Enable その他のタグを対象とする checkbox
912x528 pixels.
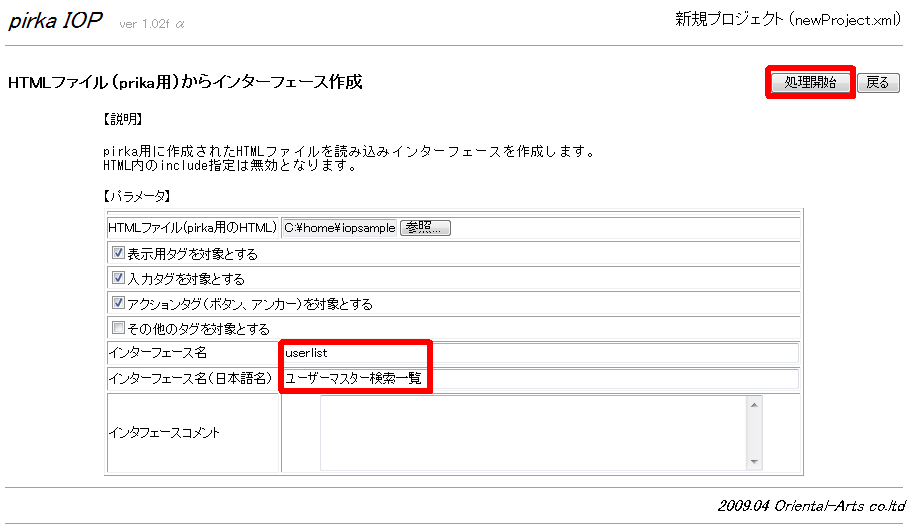click(x=118, y=328)
